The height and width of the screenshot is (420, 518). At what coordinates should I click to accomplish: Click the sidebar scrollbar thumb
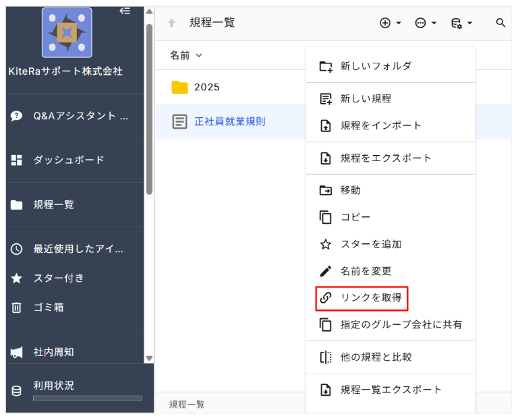click(x=149, y=109)
